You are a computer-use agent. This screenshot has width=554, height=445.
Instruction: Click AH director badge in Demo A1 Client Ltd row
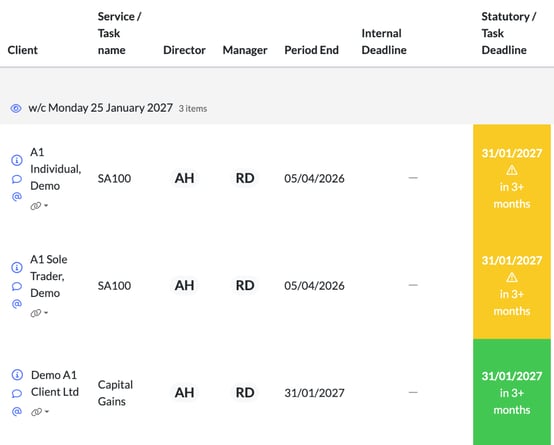tap(184, 393)
